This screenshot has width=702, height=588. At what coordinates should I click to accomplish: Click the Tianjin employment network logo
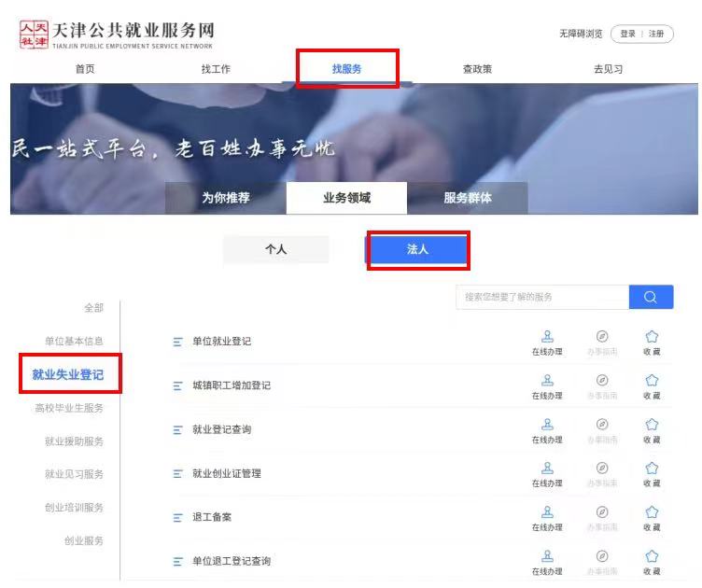(x=117, y=35)
